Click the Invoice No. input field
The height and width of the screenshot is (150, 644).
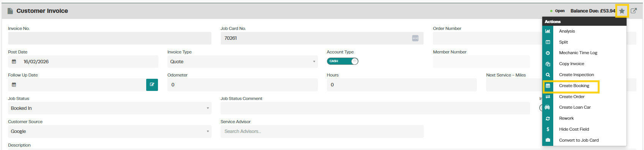pos(109,38)
